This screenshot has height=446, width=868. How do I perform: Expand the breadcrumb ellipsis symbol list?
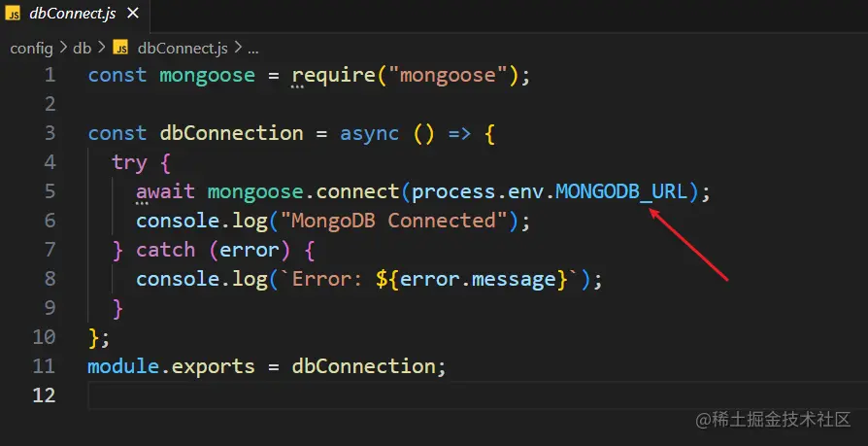[253, 49]
